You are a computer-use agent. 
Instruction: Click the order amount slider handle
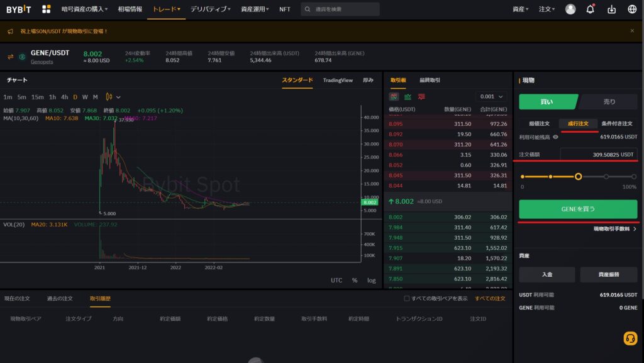click(x=579, y=177)
